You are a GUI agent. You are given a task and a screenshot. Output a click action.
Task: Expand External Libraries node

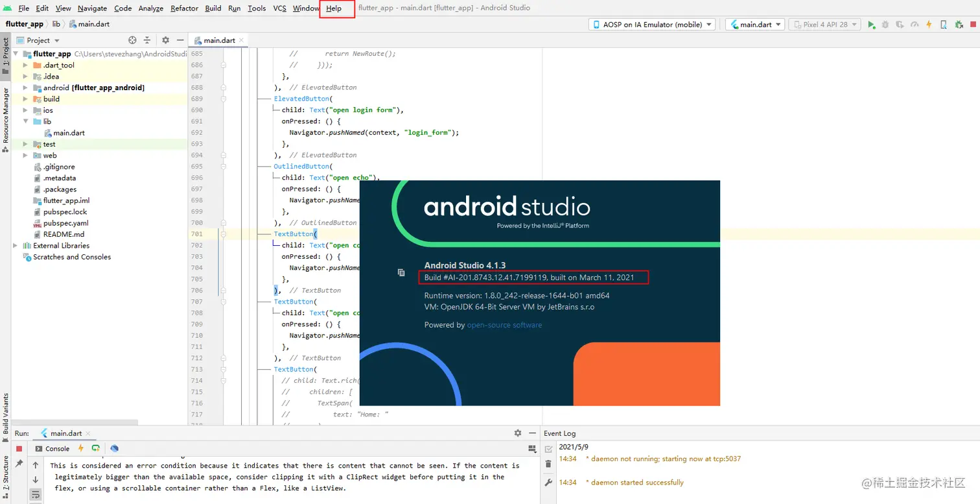point(16,246)
